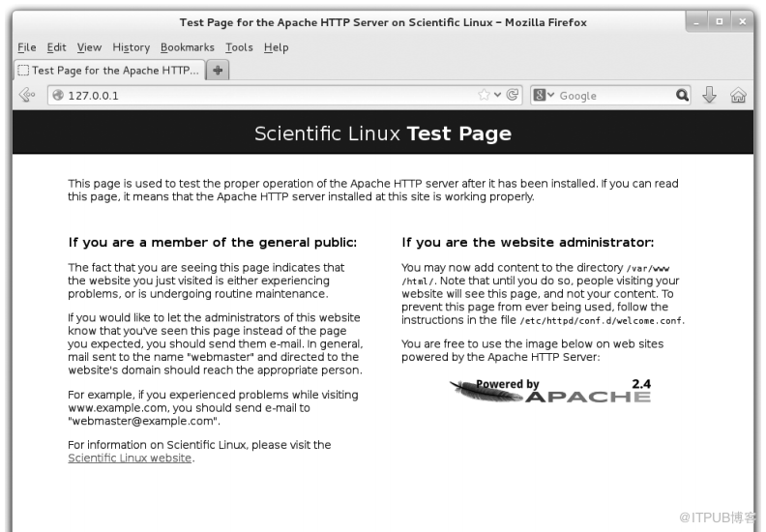Open the Tools menu

239,47
